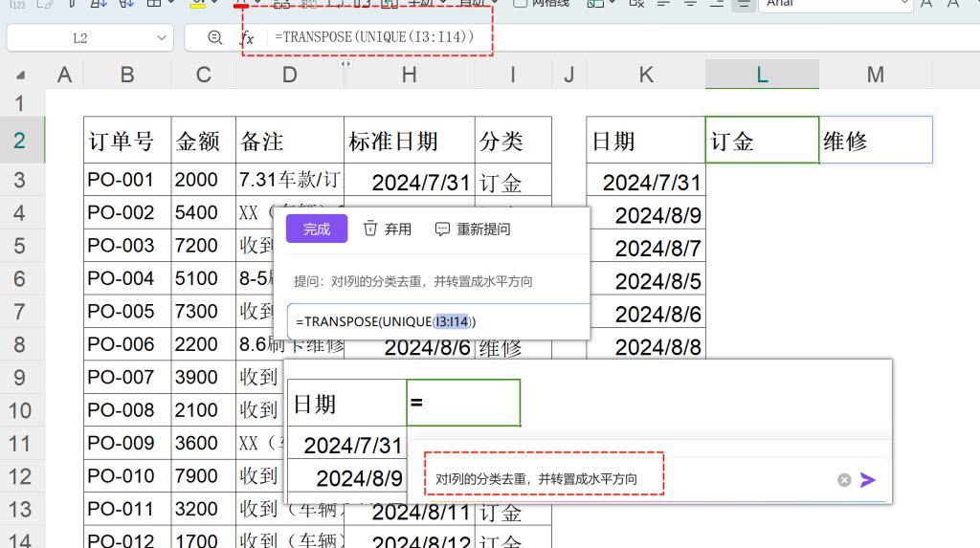Select row 2 header
Image resolution: width=980 pixels, height=548 pixels.
coord(20,140)
